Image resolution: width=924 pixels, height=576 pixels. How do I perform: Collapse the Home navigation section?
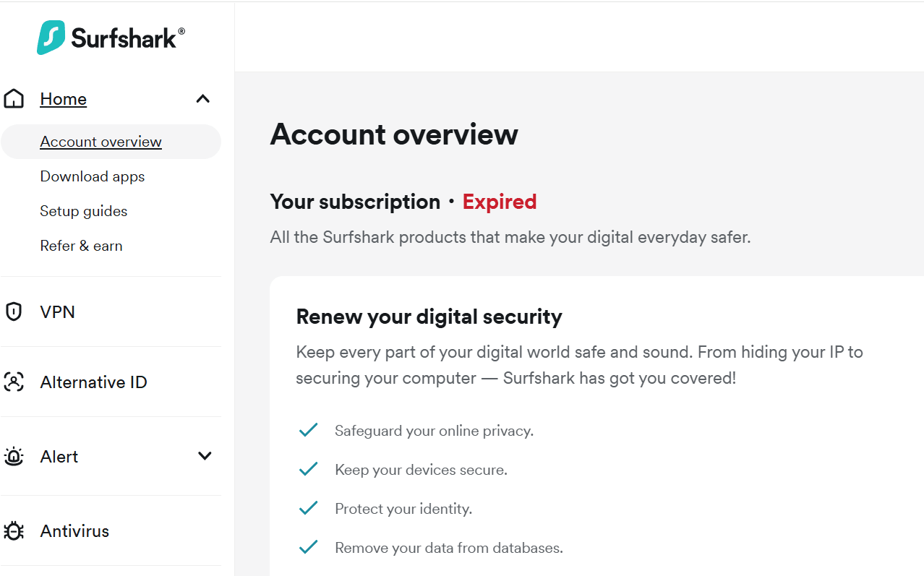(202, 98)
